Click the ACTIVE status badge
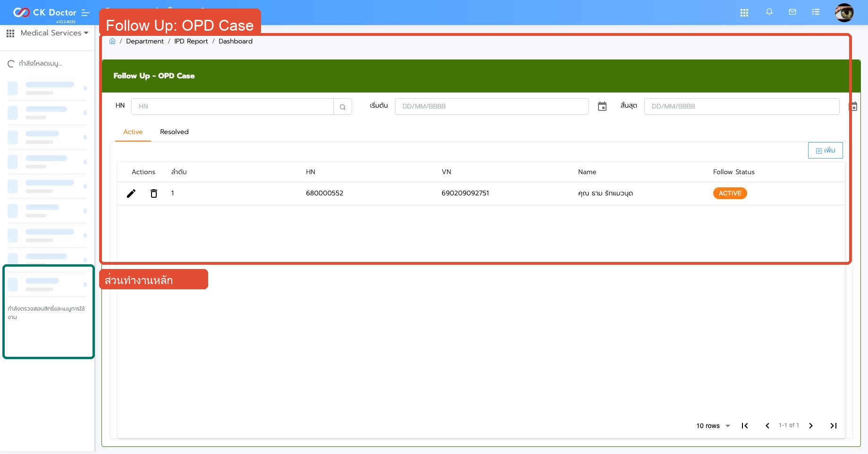The width and height of the screenshot is (868, 454). coord(730,193)
